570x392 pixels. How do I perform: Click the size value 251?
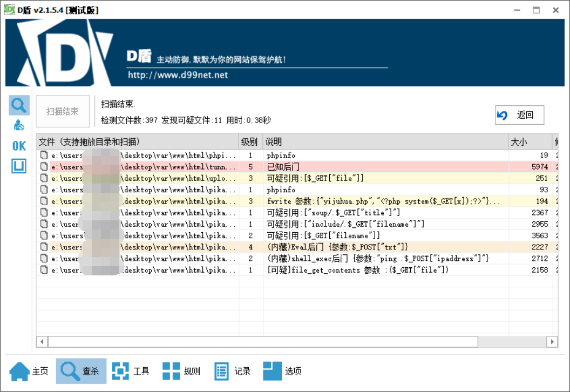pyautogui.click(x=541, y=178)
